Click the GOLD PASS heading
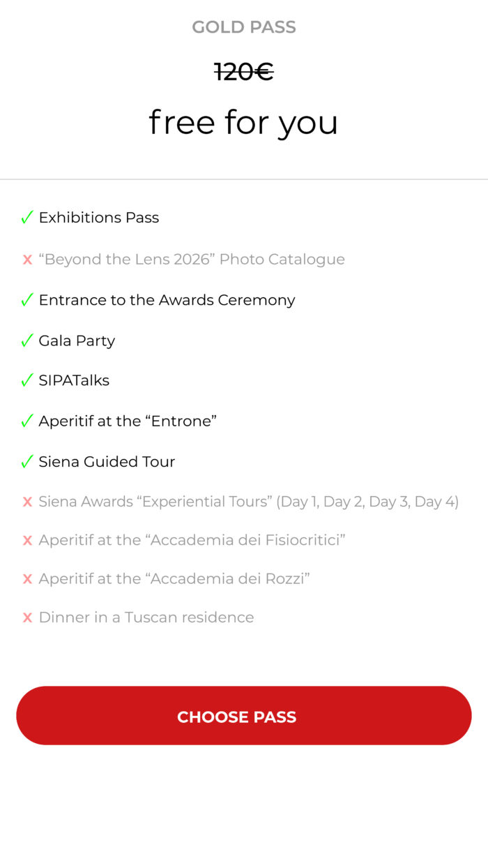This screenshot has width=488, height=868. click(x=244, y=27)
